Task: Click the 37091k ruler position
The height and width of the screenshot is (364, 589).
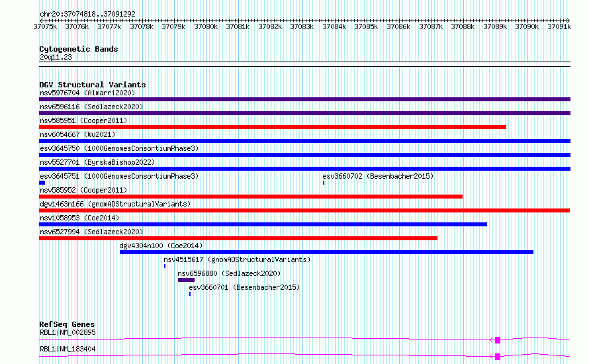Action: point(559,26)
